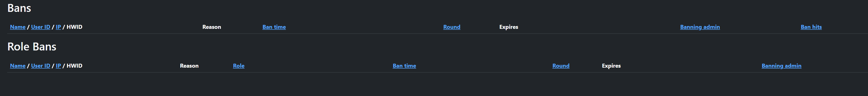
Task: Sort Role Bans by the Role column
Action: click(x=239, y=66)
